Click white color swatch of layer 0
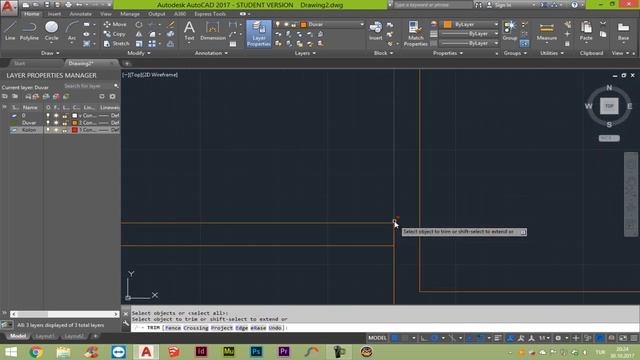This screenshot has width=640, height=360. 75,116
